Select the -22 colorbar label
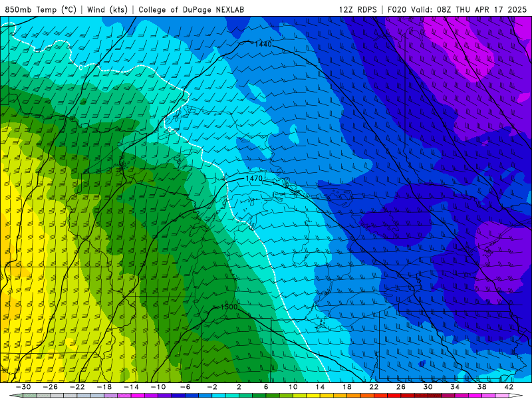This screenshot has height=399, width=532. tap(77, 387)
